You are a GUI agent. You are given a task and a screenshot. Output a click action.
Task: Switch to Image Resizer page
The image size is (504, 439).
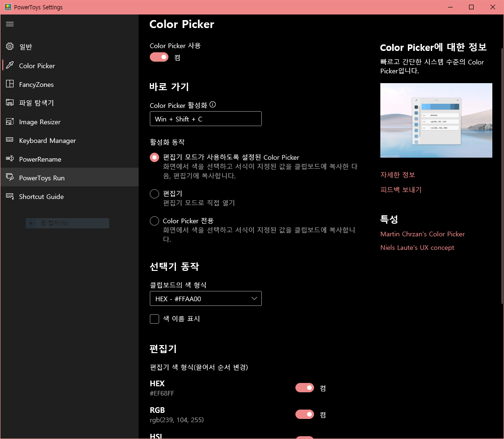(70, 122)
